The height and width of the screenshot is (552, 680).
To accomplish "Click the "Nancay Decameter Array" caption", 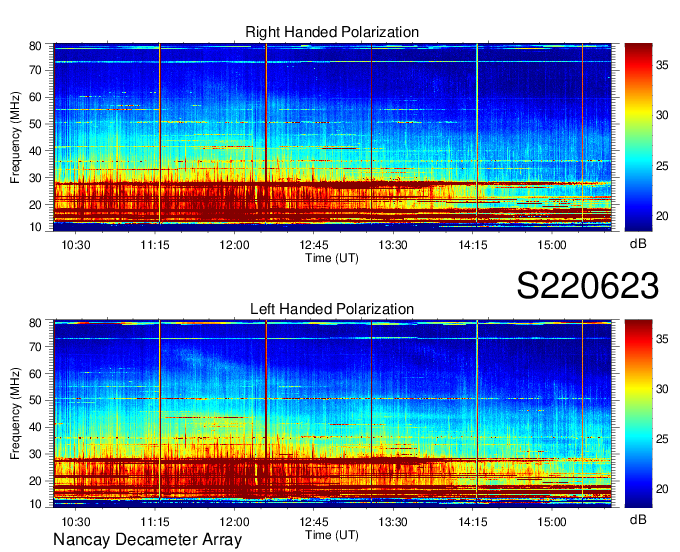I will coord(147,539).
